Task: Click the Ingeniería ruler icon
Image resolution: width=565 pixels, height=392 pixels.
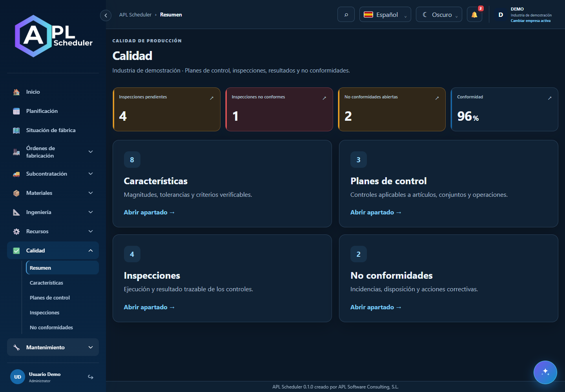Action: coord(16,212)
